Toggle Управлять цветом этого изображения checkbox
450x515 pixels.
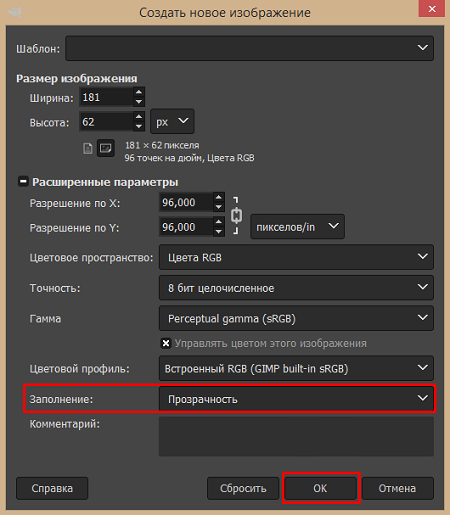[x=166, y=343]
